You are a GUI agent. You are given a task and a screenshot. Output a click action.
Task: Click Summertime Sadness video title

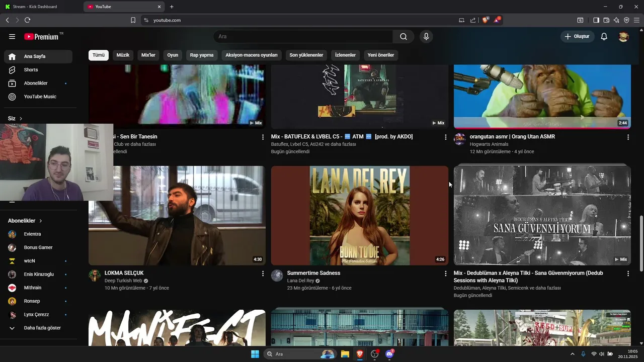point(313,273)
